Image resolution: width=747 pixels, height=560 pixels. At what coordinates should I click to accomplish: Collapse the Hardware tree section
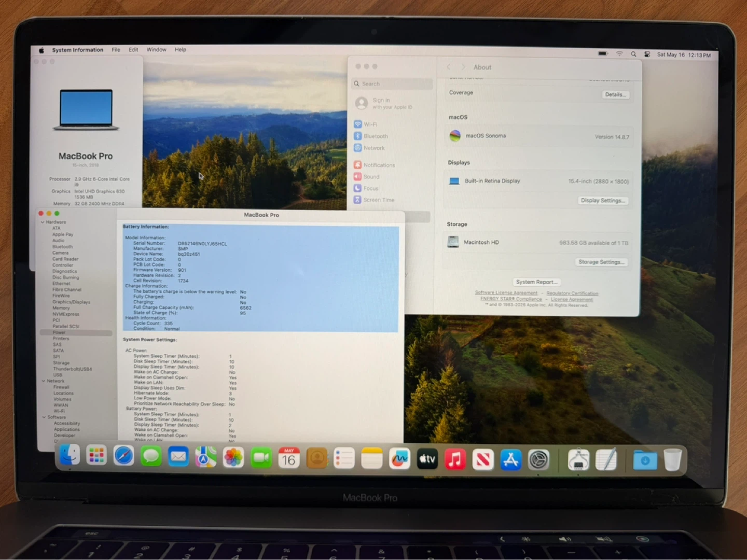click(43, 222)
